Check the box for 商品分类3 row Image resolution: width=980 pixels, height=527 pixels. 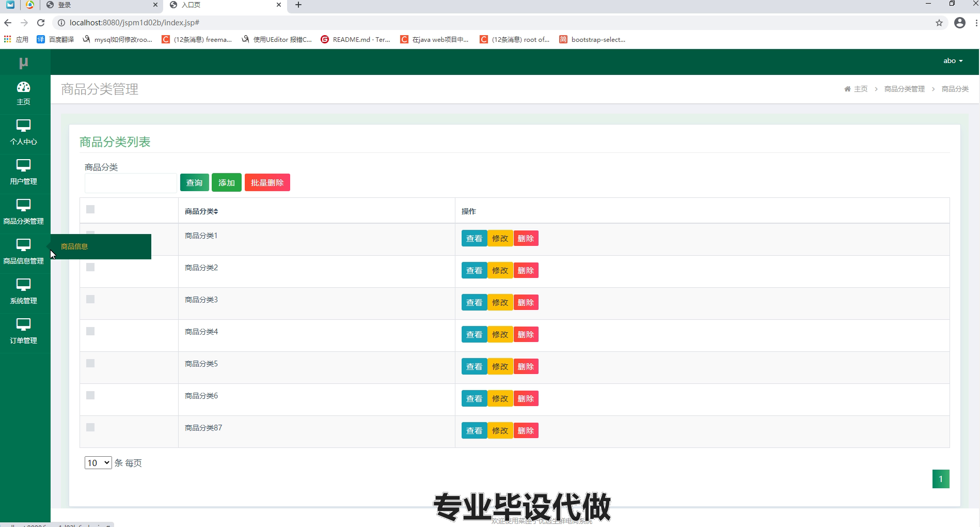pos(90,299)
